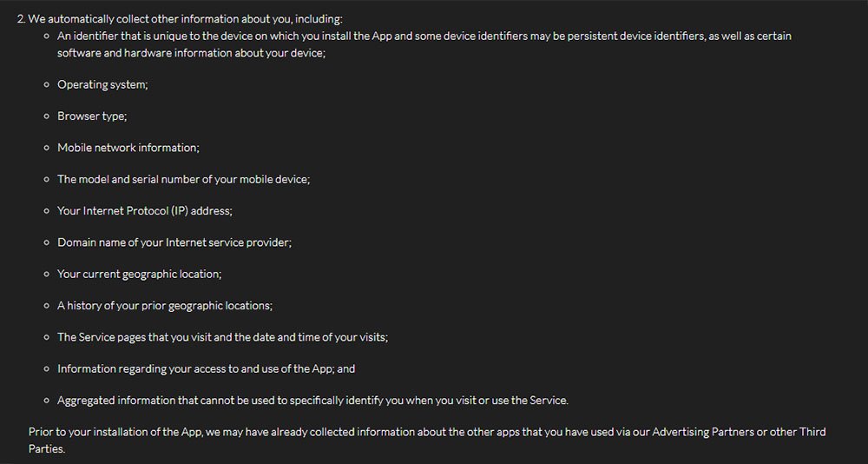Click 'software and hardware information' line
Image resolution: width=868 pixels, height=464 pixels.
pyautogui.click(x=192, y=53)
